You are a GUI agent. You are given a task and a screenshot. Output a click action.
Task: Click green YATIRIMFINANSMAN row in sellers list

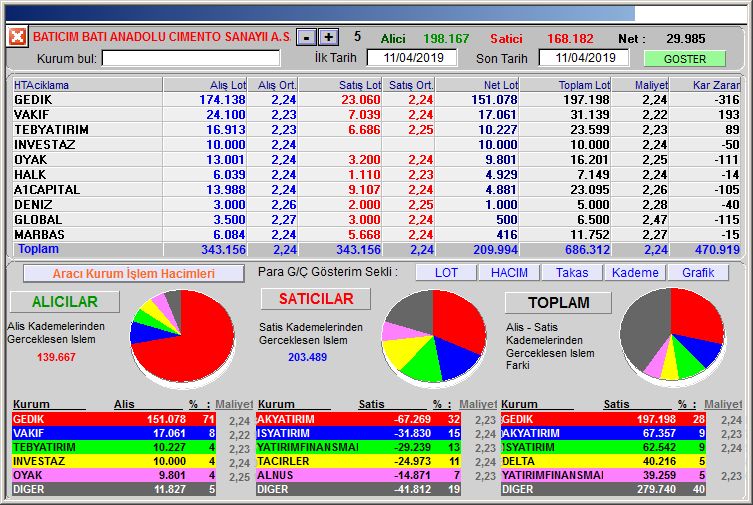[x=358, y=447]
